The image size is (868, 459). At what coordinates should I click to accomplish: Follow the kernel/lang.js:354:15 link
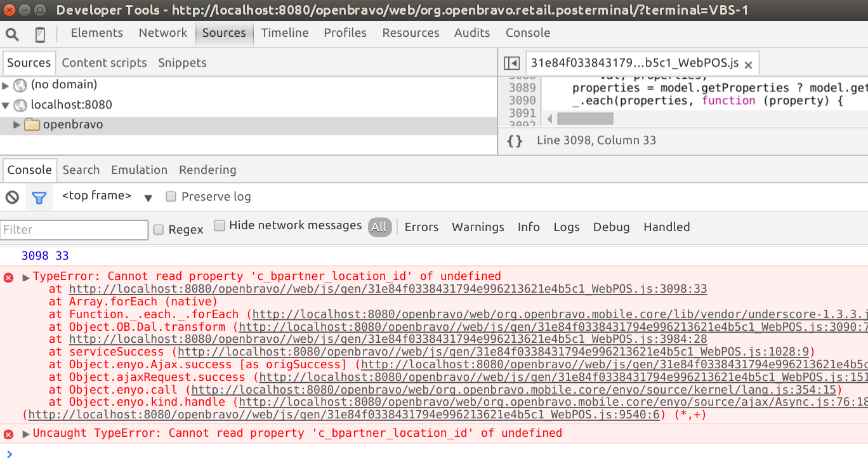coord(513,390)
